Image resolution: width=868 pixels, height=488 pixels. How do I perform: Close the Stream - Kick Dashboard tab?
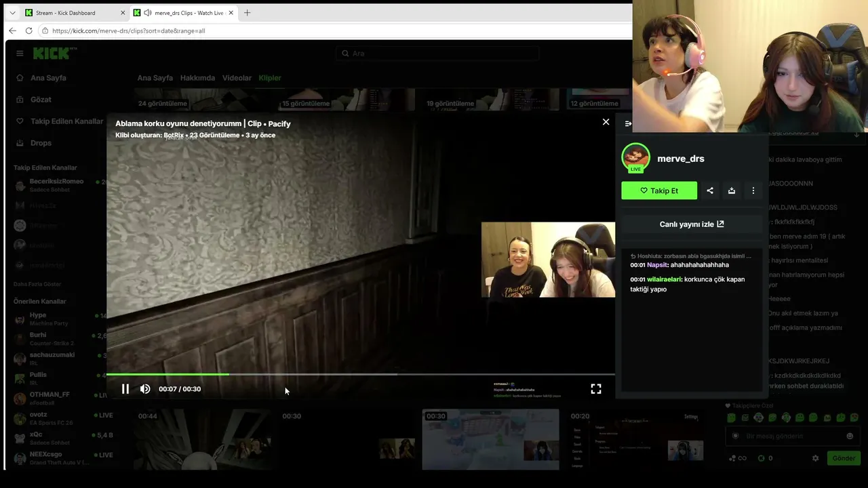pyautogui.click(x=123, y=13)
